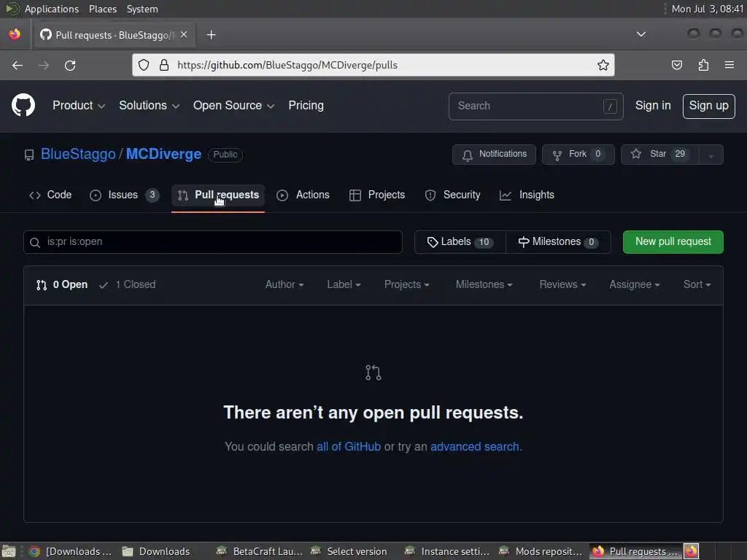Switch to Downloads folder taskbar window

[156, 551]
